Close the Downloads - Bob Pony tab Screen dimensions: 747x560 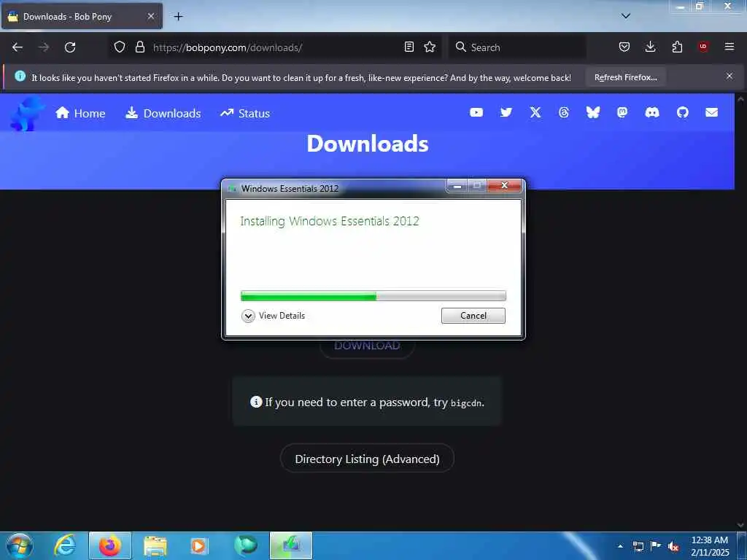point(150,16)
